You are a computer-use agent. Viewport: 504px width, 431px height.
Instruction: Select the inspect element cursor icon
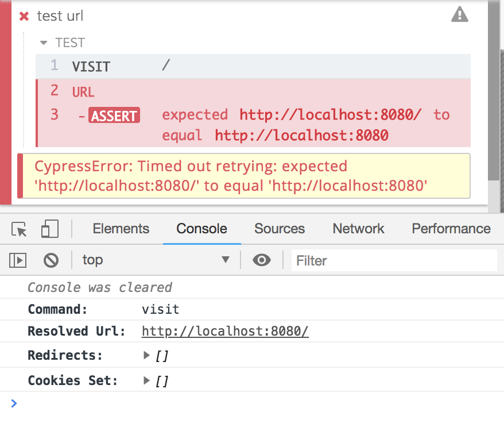point(19,229)
